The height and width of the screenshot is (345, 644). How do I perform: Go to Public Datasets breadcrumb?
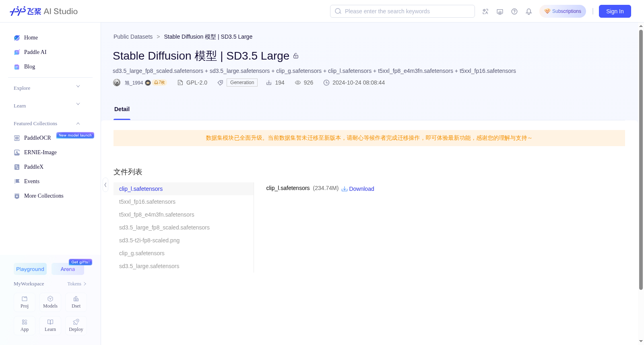point(133,37)
